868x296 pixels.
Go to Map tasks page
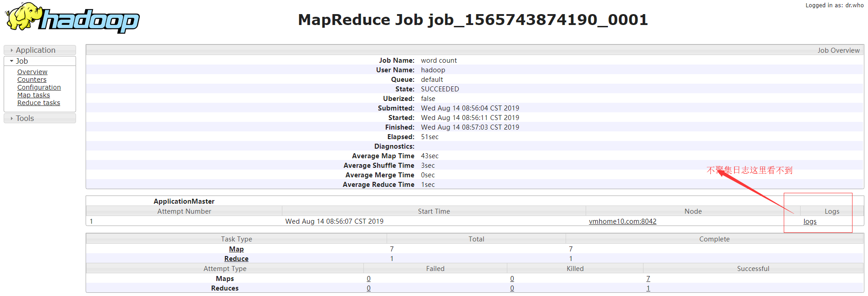[x=34, y=95]
